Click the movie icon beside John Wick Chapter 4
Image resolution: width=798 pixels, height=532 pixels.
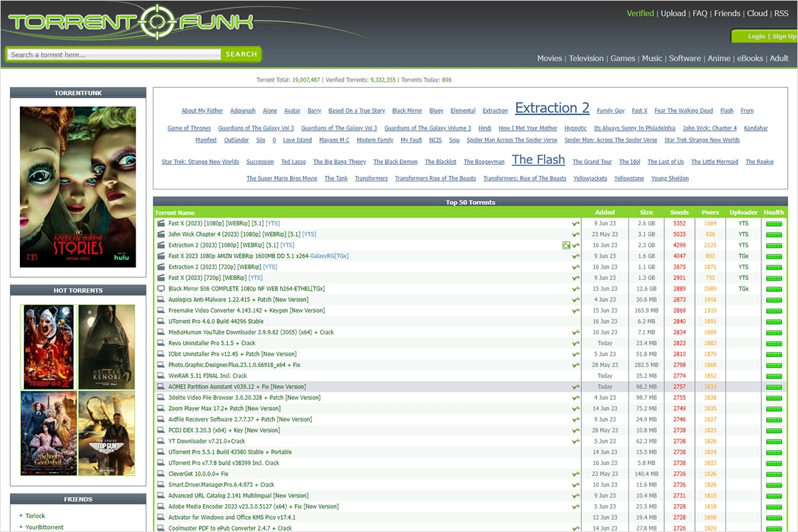click(160, 234)
